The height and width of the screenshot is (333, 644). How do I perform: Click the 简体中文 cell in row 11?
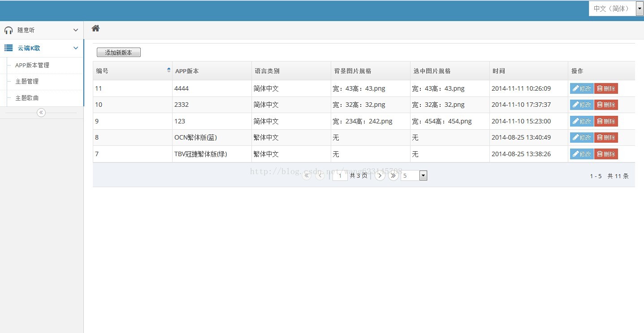coord(291,88)
